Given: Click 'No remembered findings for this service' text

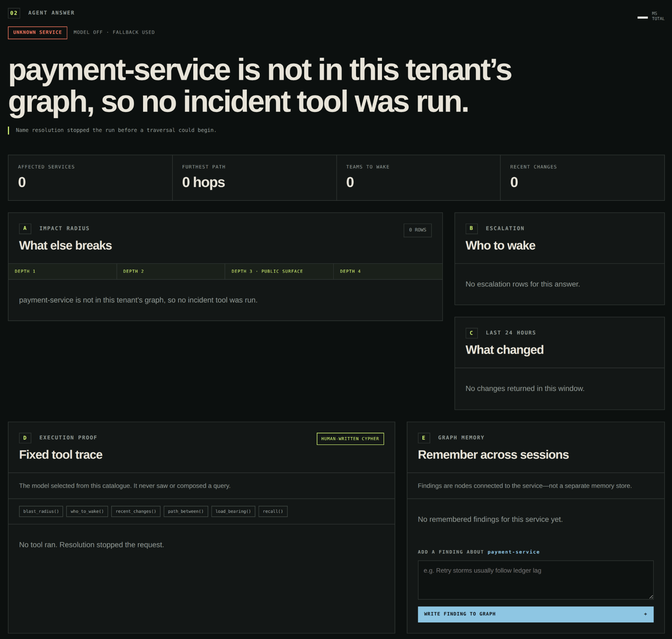Looking at the screenshot, I should [490, 520].
